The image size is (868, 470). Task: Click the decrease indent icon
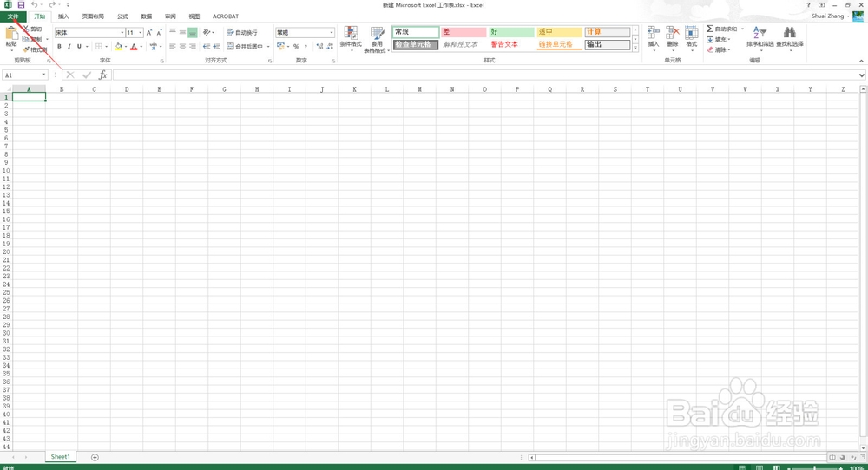click(207, 47)
